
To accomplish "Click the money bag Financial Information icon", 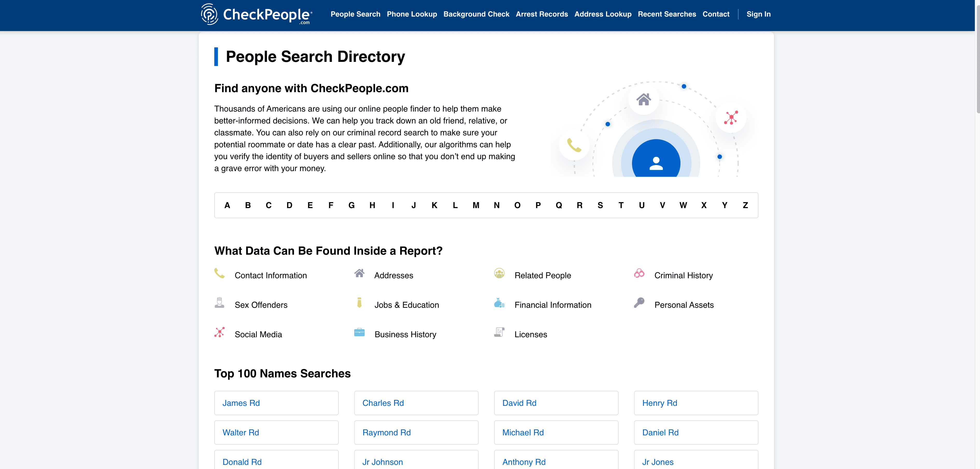I will coord(499,303).
